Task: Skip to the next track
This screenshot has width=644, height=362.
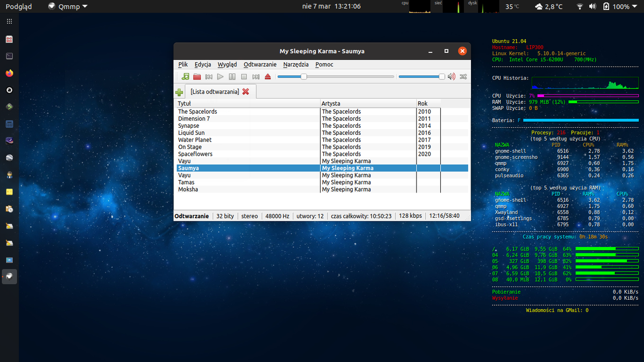Action: point(256,76)
